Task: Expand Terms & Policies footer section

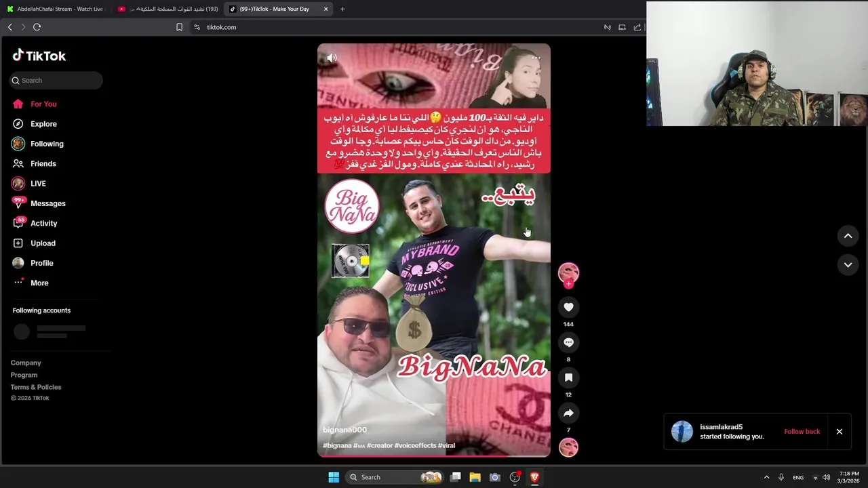Action: (x=36, y=387)
